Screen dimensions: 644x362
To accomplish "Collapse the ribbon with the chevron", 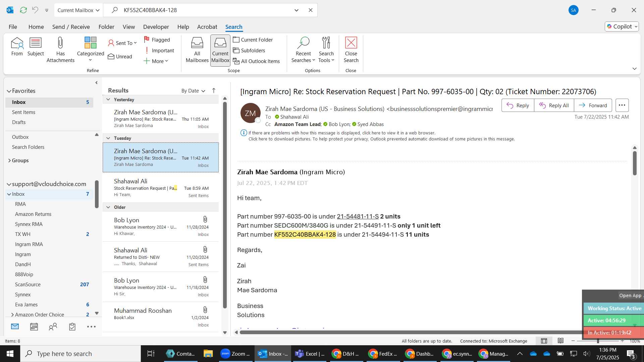I will click(x=635, y=69).
